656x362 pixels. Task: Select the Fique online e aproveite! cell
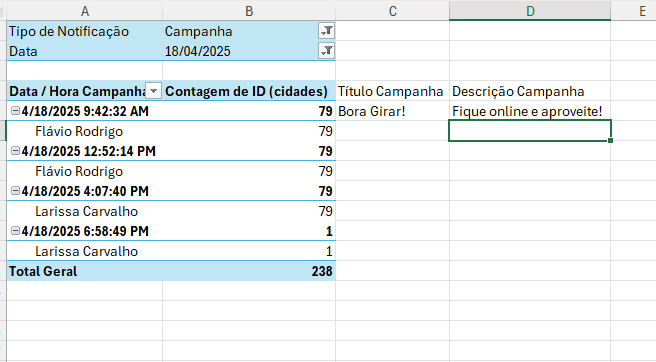[530, 111]
